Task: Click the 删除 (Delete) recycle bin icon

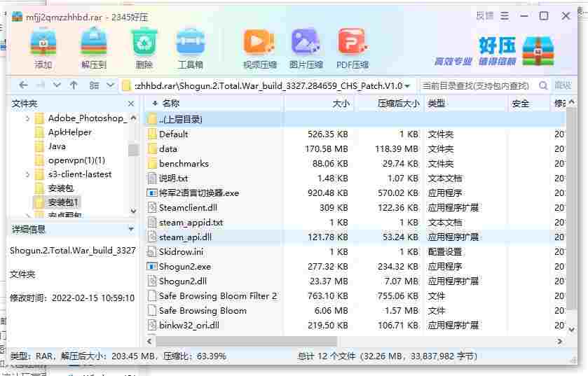Action: pos(144,42)
